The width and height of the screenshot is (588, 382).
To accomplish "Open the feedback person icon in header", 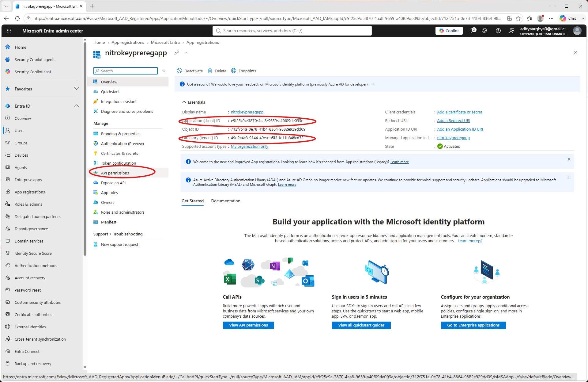I will [512, 31].
